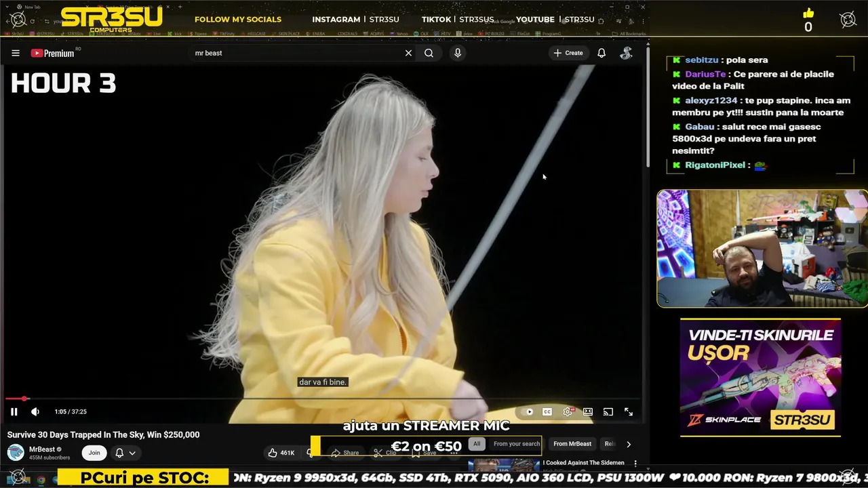Like the video showing 461K likes
Viewport: 868px width, 488px height.
tap(281, 453)
